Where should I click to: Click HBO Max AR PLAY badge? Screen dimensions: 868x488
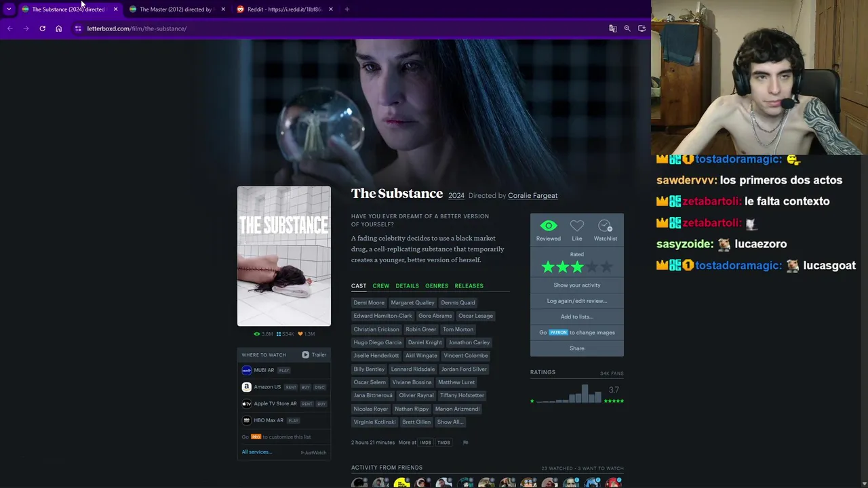(294, 421)
